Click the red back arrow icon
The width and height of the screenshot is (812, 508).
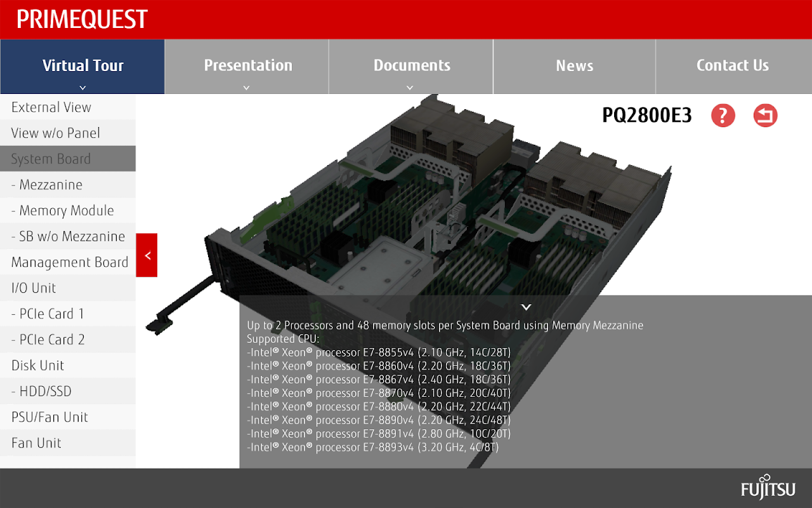(x=765, y=116)
